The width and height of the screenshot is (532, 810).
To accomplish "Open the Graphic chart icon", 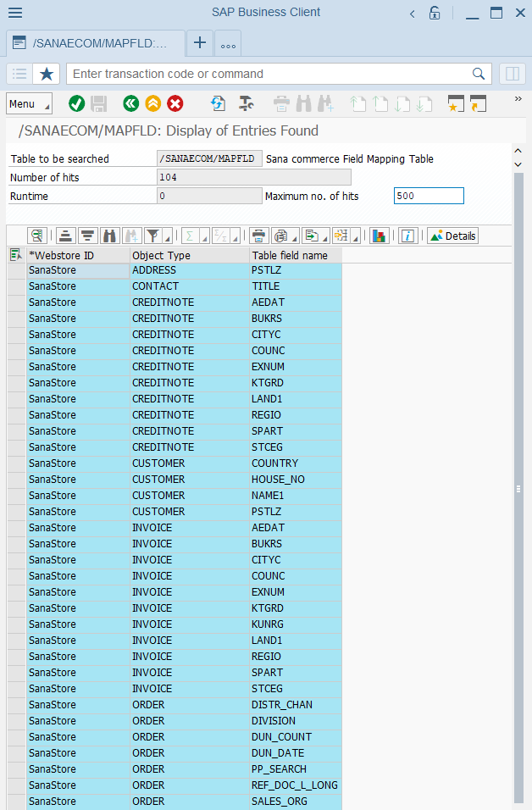I will pos(379,236).
